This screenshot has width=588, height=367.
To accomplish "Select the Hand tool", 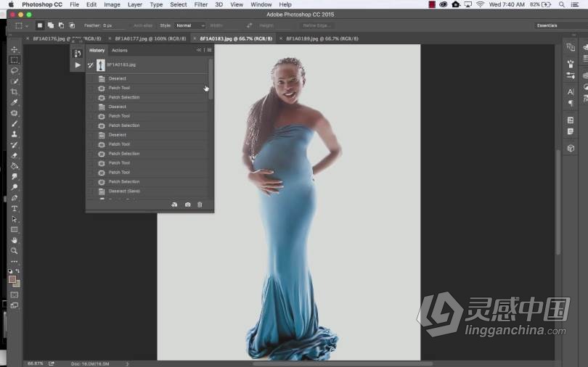I will point(15,240).
